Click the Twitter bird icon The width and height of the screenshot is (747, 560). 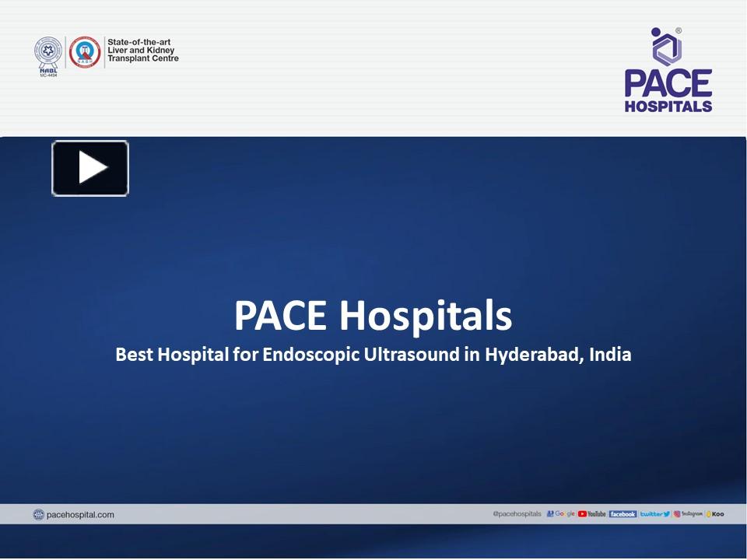point(667,514)
